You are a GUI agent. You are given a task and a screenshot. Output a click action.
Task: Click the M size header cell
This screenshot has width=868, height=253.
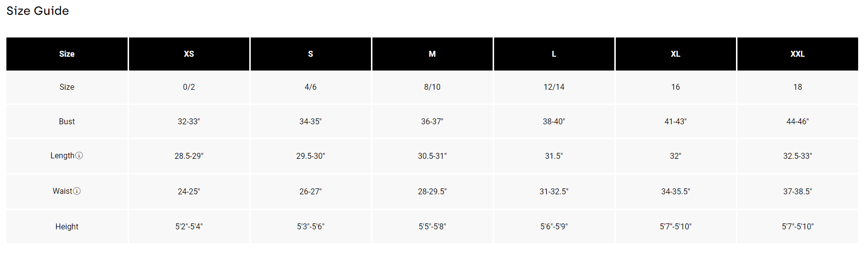coord(432,54)
